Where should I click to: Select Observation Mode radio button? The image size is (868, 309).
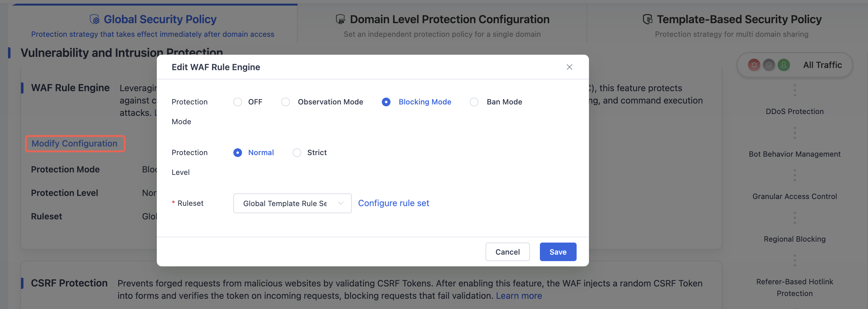pos(286,102)
